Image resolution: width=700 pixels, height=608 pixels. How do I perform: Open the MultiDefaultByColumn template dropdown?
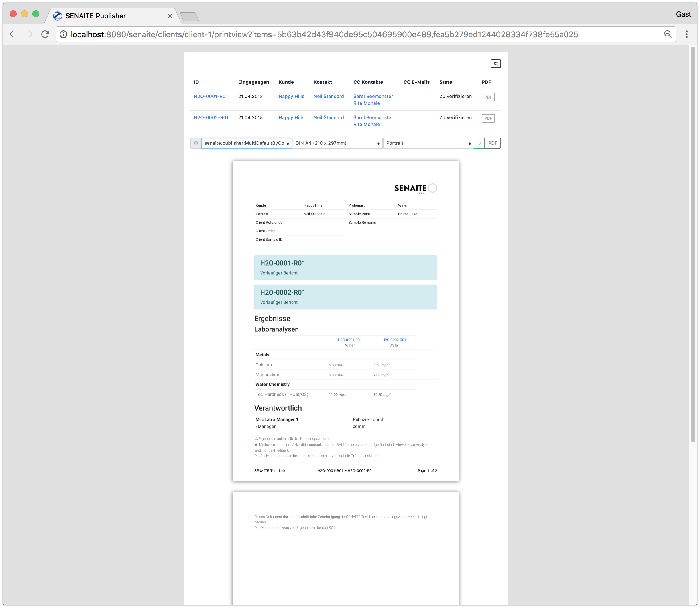pyautogui.click(x=247, y=143)
